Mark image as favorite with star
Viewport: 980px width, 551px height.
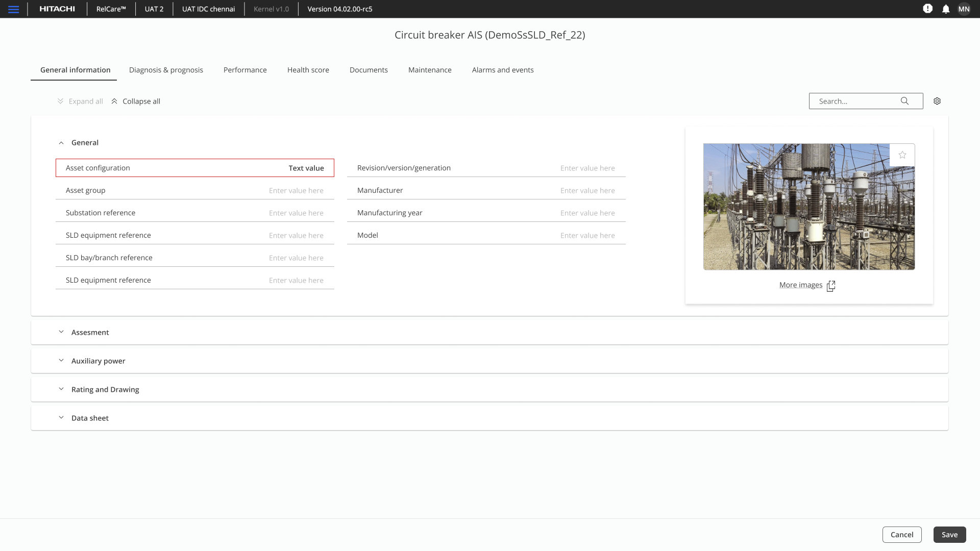tap(902, 155)
